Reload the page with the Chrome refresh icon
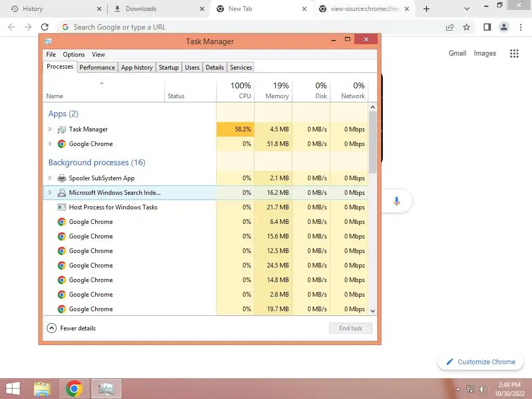This screenshot has height=399, width=532. pyautogui.click(x=45, y=27)
